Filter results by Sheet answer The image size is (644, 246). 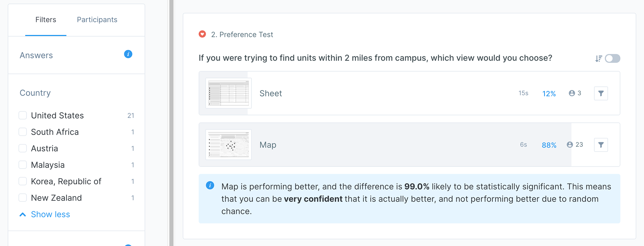601,94
